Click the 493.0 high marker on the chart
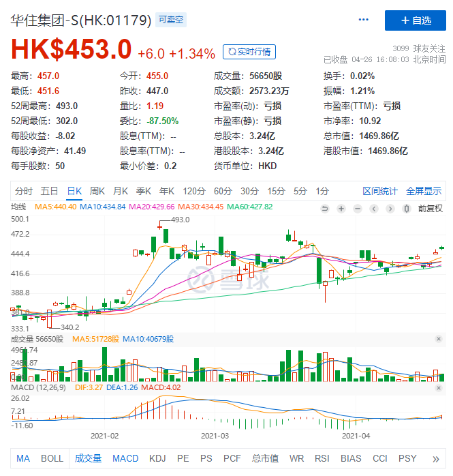The height and width of the screenshot is (476, 453). pyautogui.click(x=181, y=220)
